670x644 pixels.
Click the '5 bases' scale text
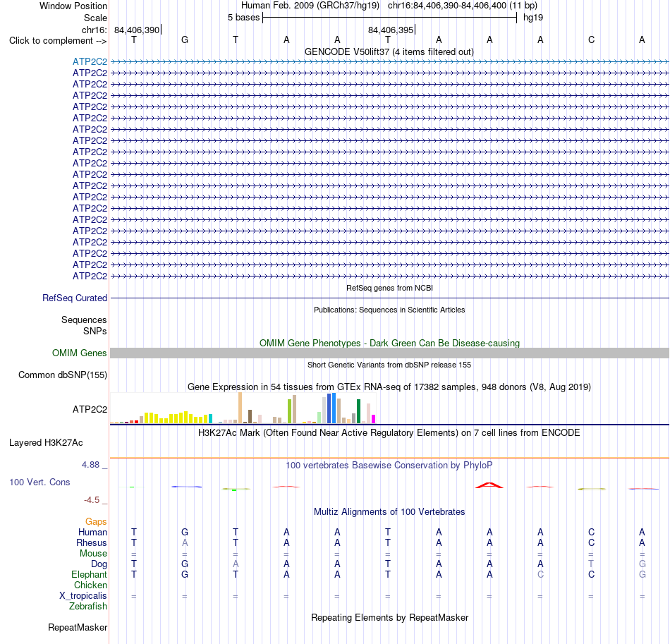tap(243, 18)
